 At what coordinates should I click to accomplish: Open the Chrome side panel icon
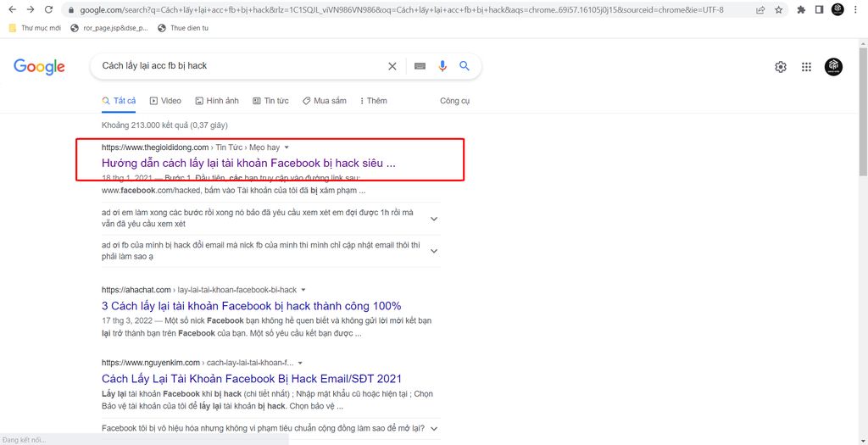pos(820,9)
